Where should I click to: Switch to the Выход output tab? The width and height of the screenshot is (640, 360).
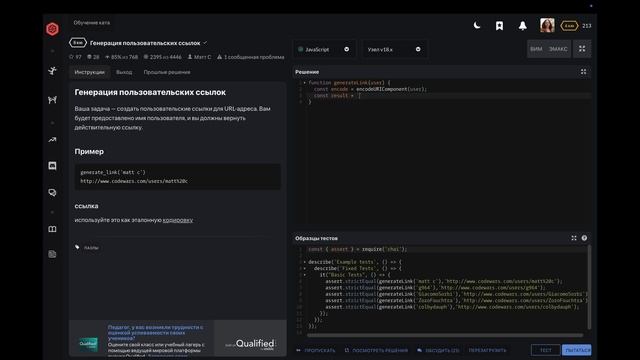click(x=124, y=72)
